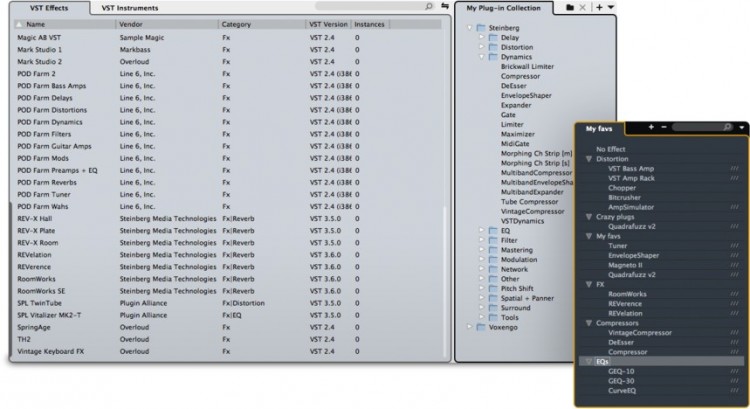Click the minus icon in My favs panel
The height and width of the screenshot is (409, 750).
click(664, 127)
